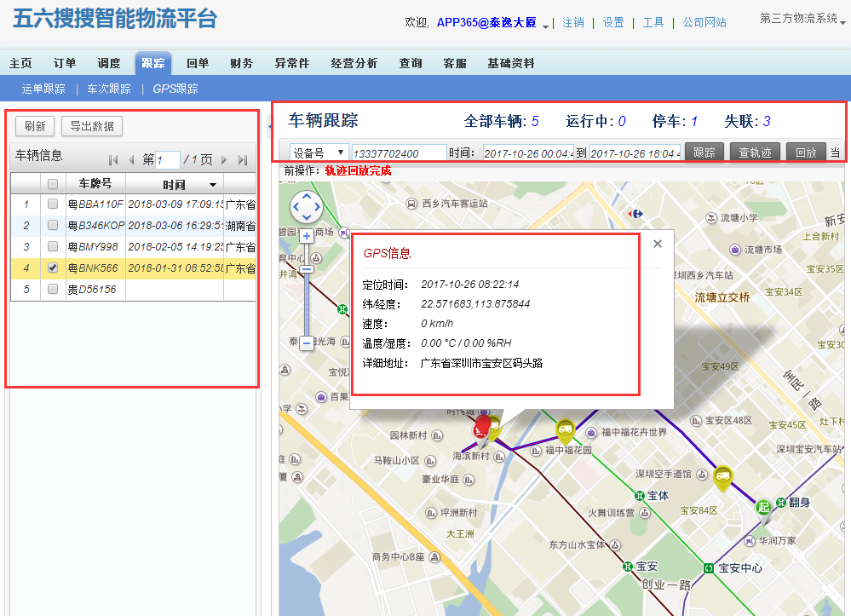Viewport: 851px width, 616px height.
Task: Click the 宝体 metro station icon
Action: (640, 496)
